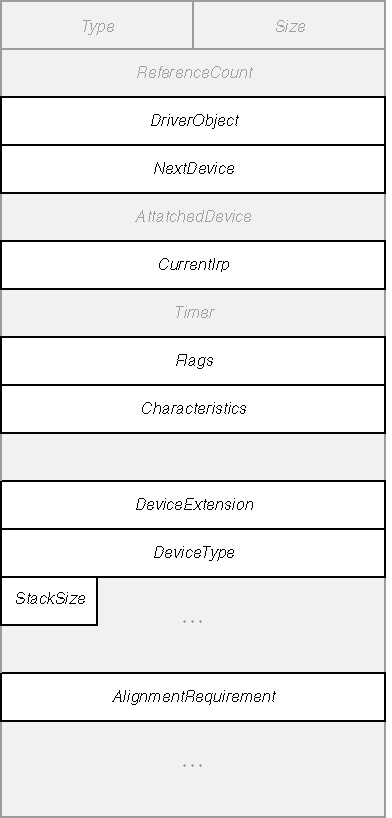Click the Type field cell
This screenshot has height=818, width=392.
[97, 25]
